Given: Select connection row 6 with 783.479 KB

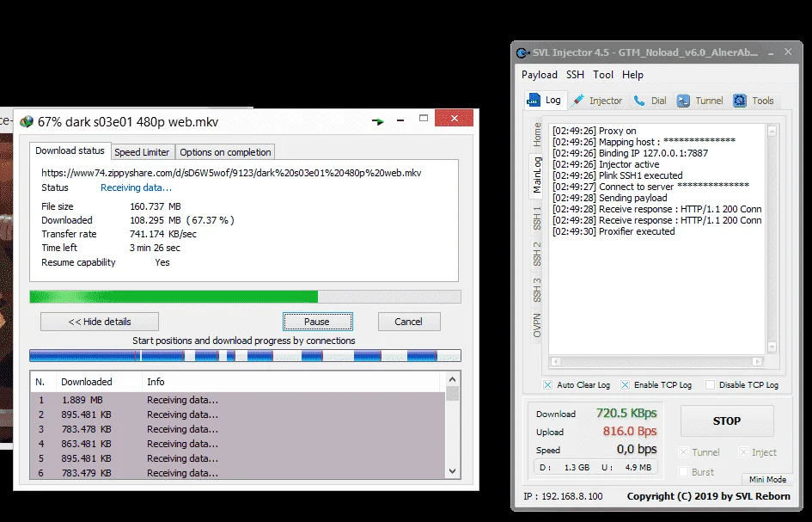Looking at the screenshot, I should [238, 473].
